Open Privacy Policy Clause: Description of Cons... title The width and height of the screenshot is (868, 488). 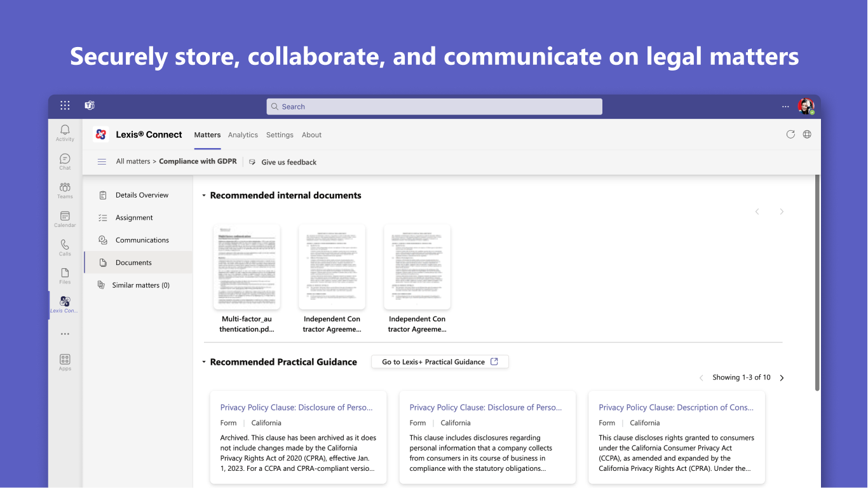click(x=676, y=407)
